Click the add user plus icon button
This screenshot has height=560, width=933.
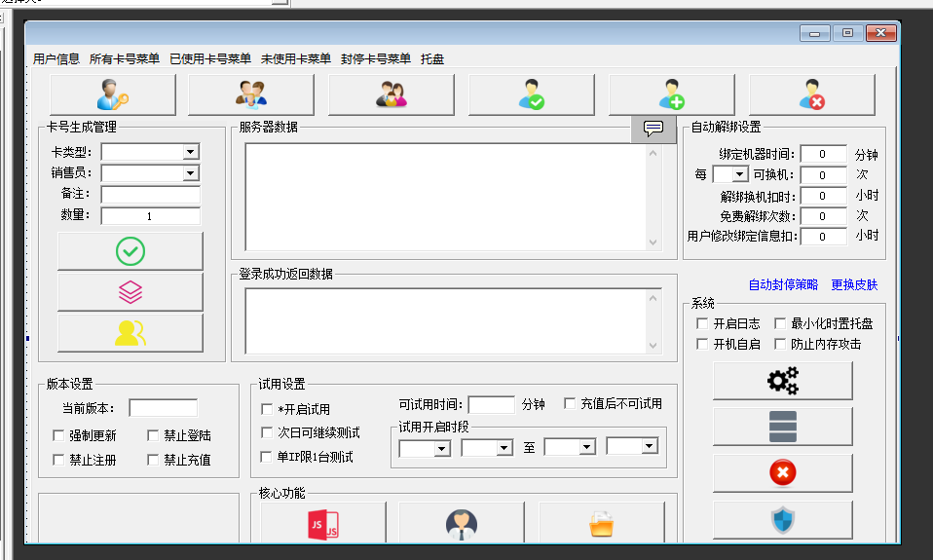[x=671, y=95]
